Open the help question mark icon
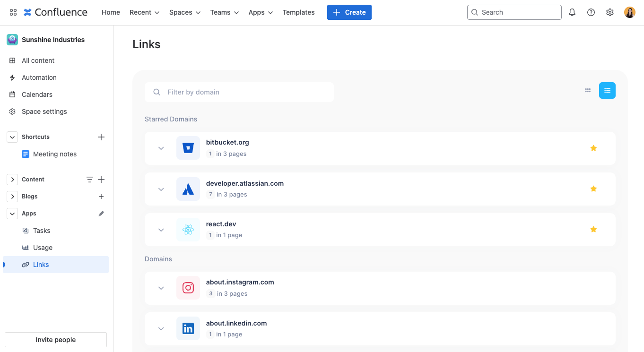Screen dimensions: 644x352 tap(591, 12)
